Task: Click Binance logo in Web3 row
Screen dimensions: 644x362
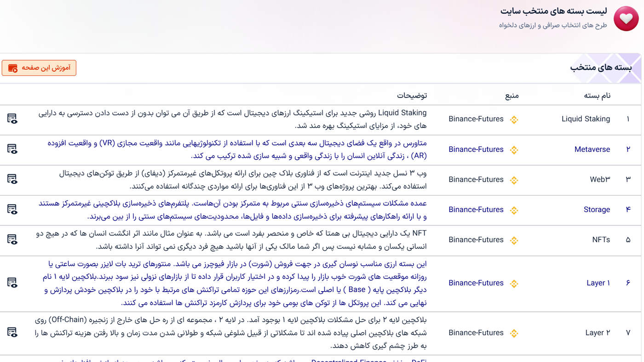Action: [x=514, y=180]
